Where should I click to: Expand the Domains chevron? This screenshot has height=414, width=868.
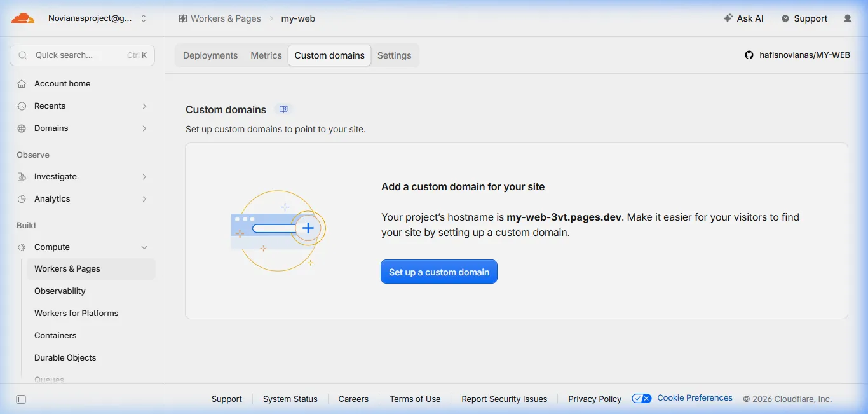click(144, 128)
